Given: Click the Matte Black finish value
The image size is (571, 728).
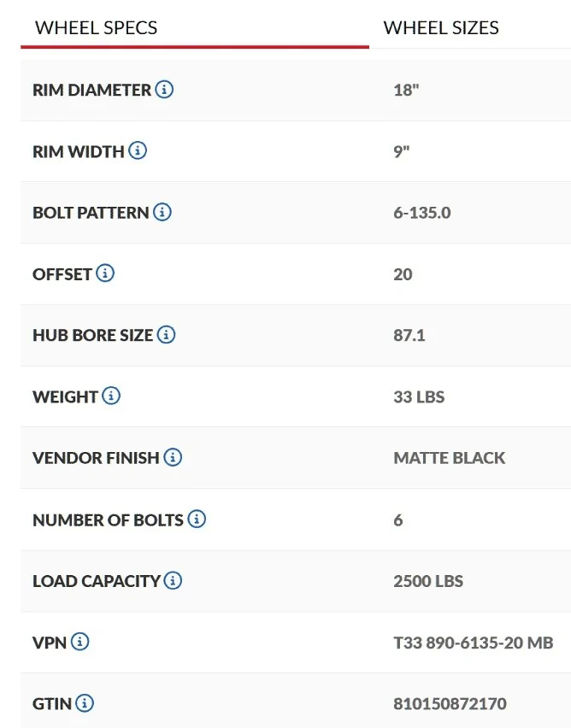Looking at the screenshot, I should [449, 458].
